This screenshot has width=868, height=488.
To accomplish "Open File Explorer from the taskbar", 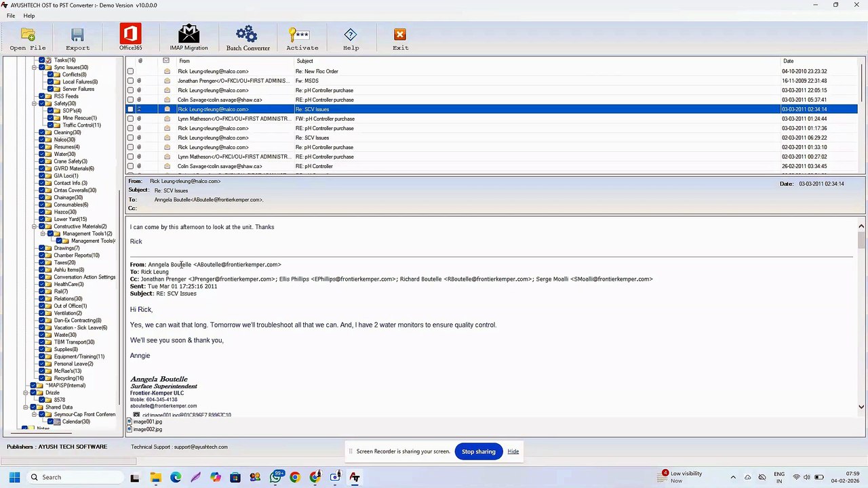I will point(155,477).
